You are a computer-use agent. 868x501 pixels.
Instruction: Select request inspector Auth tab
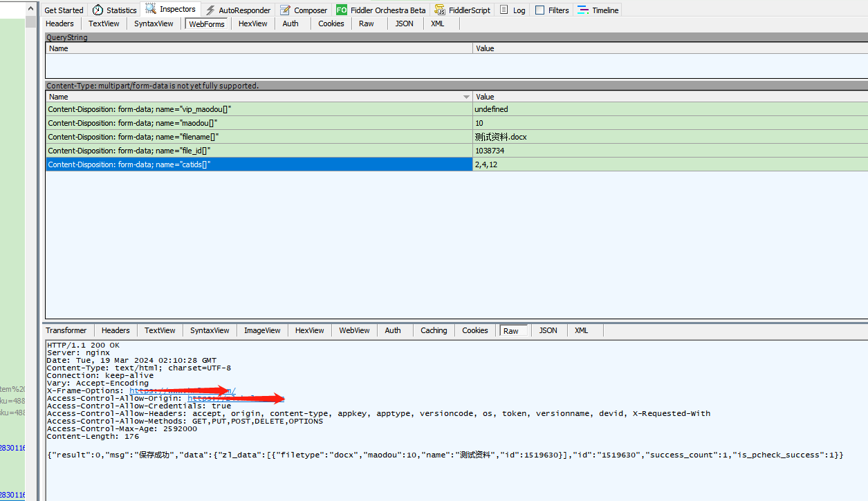point(290,23)
